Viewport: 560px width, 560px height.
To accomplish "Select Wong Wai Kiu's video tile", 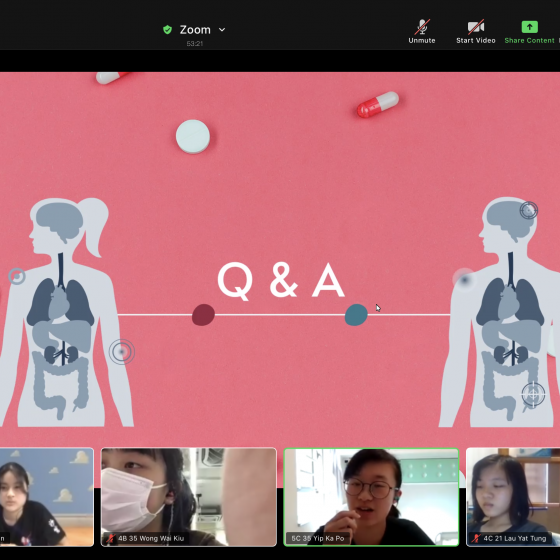I will [x=189, y=497].
